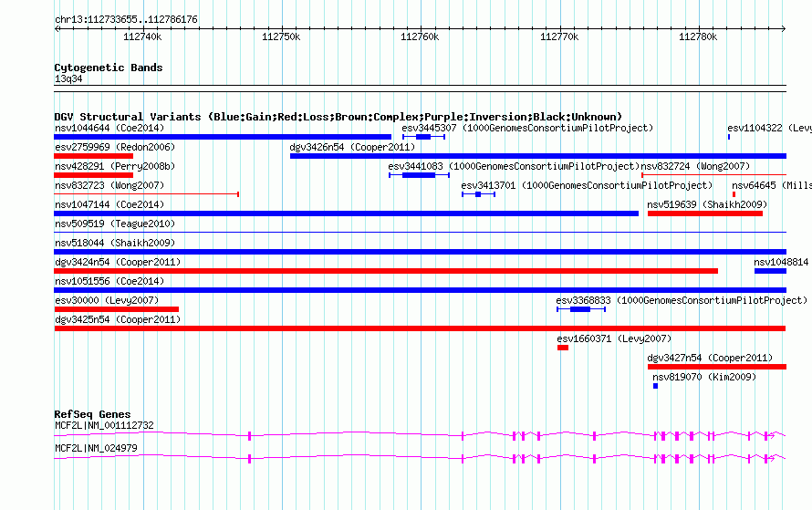Screen dimensions: 812x510
Task: Click the 13q34 cytogenetic band bar
Action: (x=420, y=88)
